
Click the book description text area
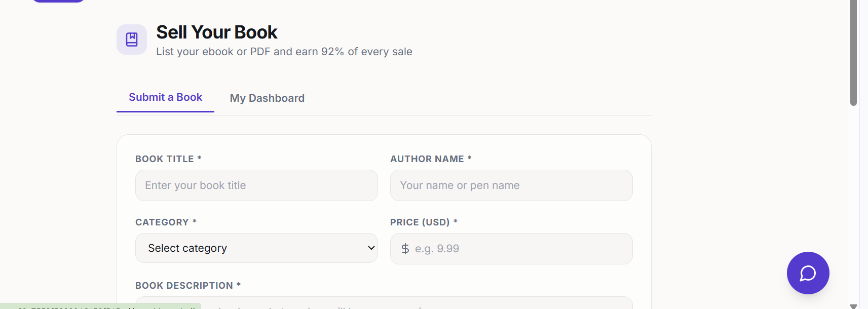tap(384, 303)
